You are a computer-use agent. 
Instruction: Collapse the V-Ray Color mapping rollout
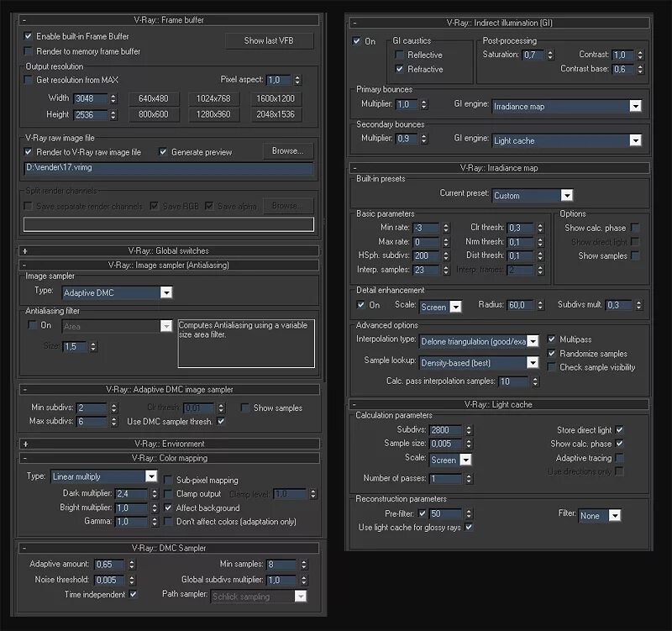point(169,458)
